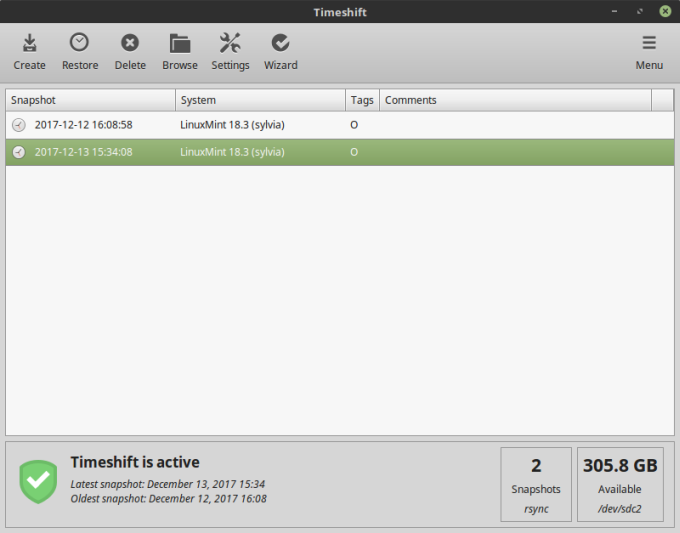
Task: Browse snapshot files
Action: 180,52
